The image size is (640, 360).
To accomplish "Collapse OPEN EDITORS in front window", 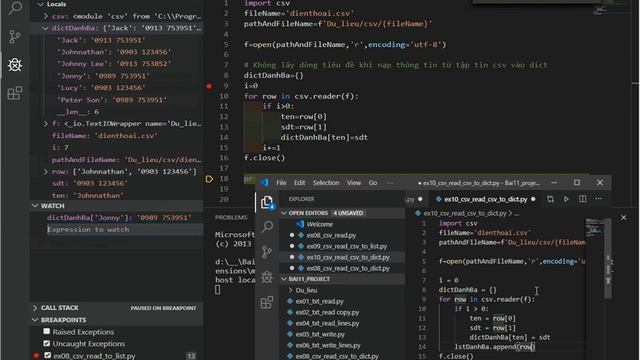I will pos(284,213).
